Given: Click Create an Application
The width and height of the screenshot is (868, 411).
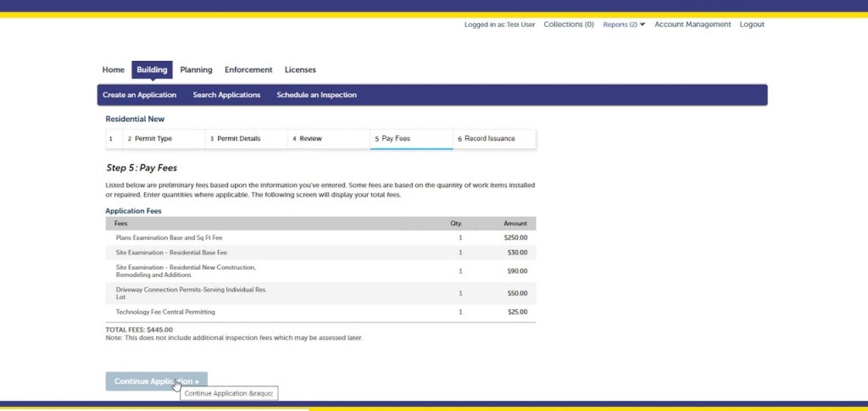Looking at the screenshot, I should (x=139, y=95).
